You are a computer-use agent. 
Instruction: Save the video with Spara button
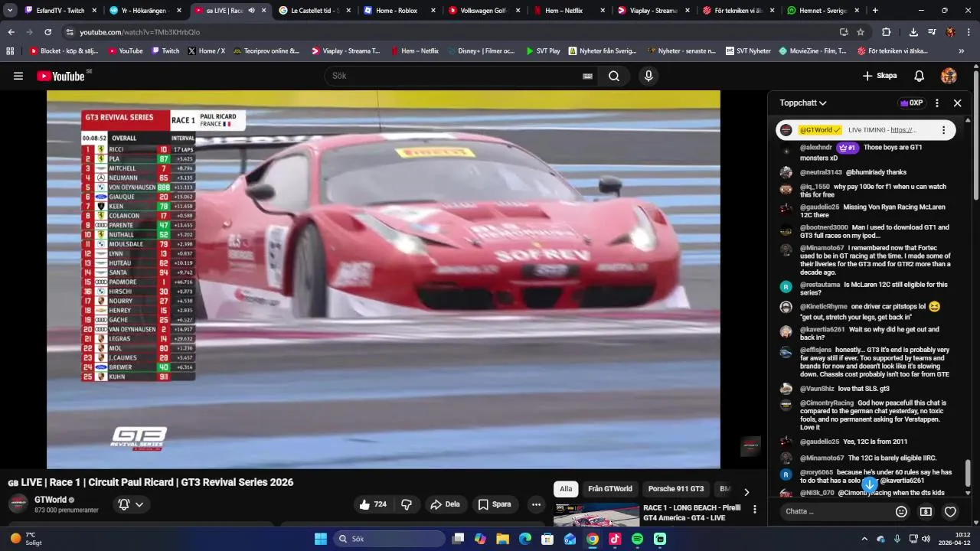495,504
